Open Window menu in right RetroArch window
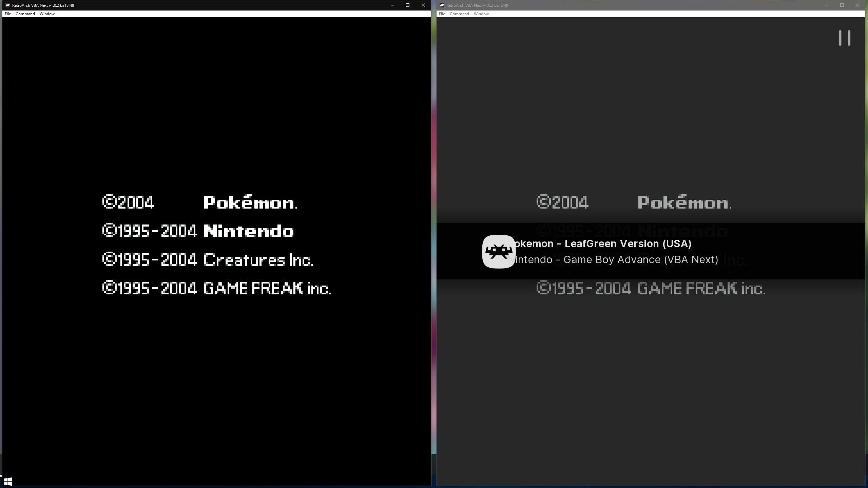The height and width of the screenshot is (488, 868). coord(481,14)
